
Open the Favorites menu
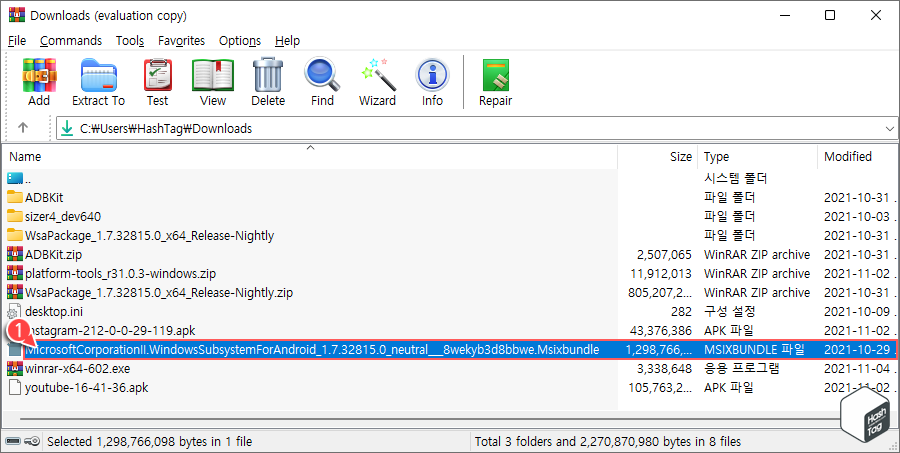pos(181,41)
